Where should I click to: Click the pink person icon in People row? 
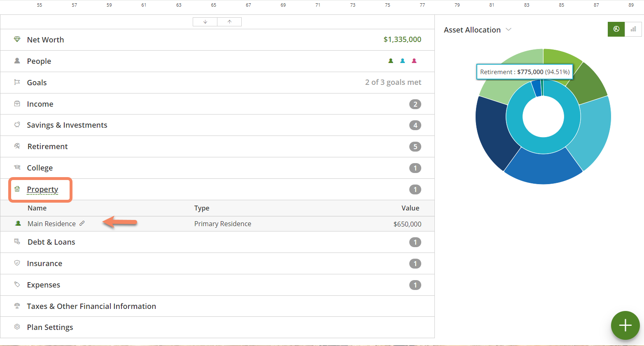click(414, 61)
